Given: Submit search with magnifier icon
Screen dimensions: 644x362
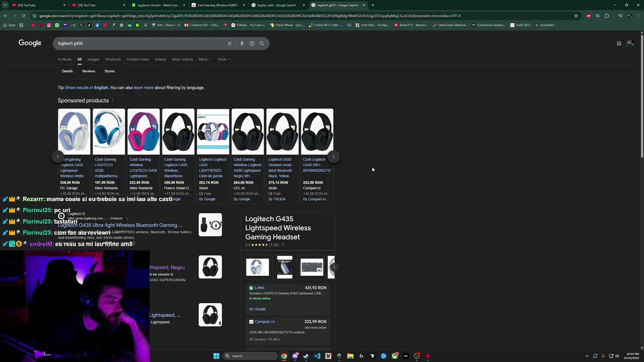Looking at the screenshot, I should 262,43.
